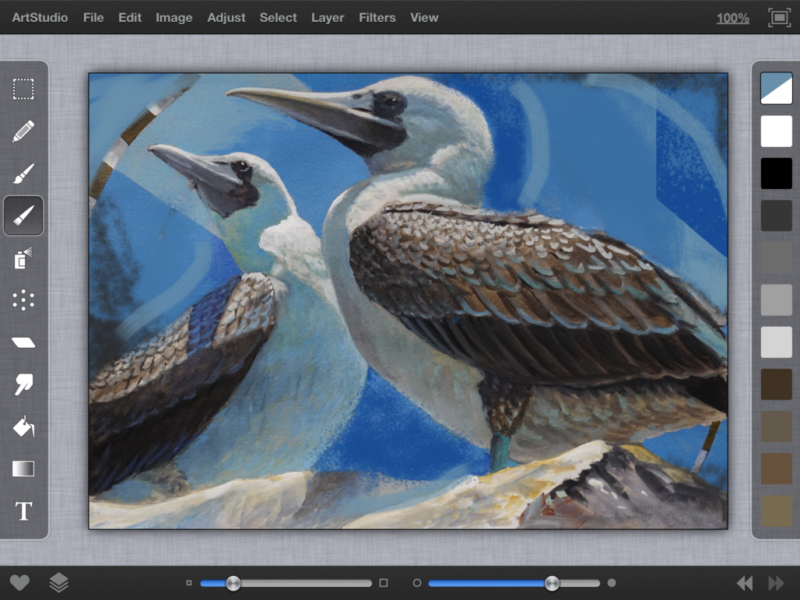Open the Layer menu

[328, 18]
